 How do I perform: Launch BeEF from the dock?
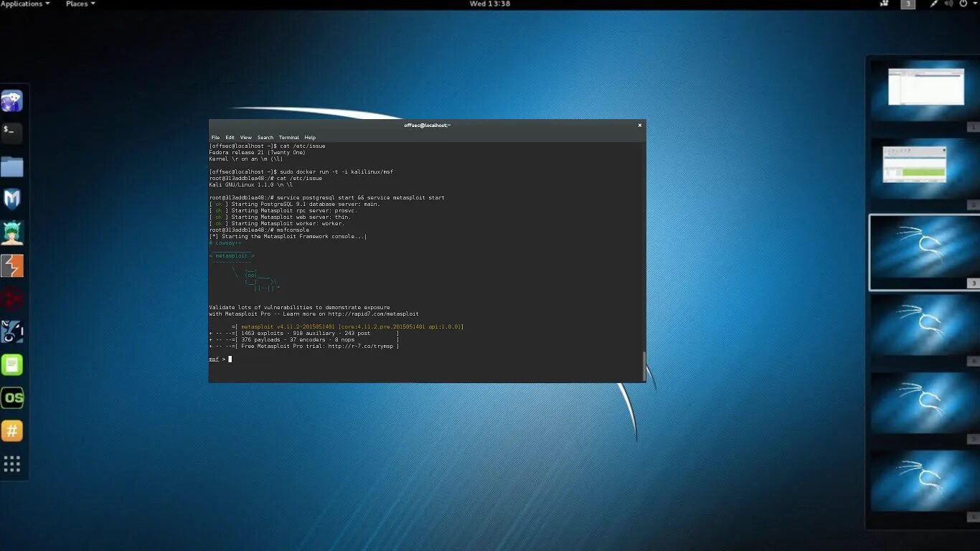[x=12, y=331]
